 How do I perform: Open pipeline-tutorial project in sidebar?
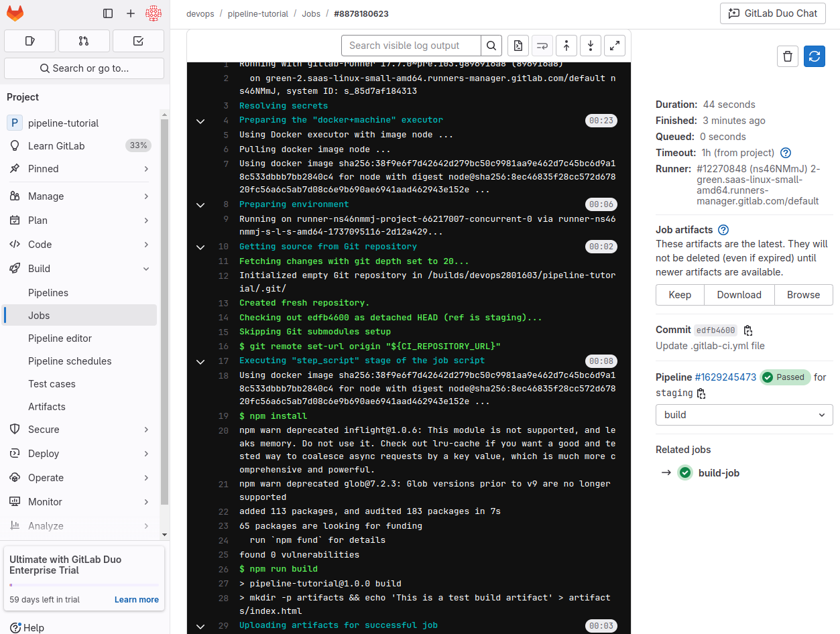[80, 123]
